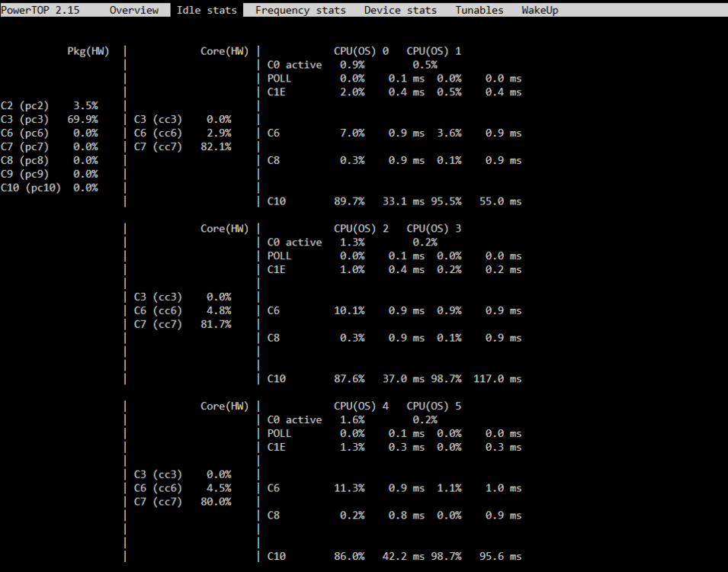Select the C2 (pc2) package row
728x572 pixels.
tap(50, 106)
